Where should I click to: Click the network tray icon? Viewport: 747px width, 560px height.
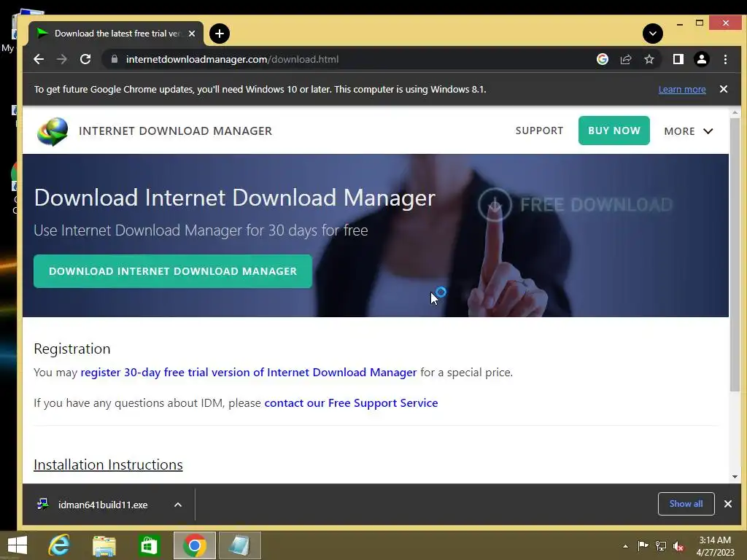(x=660, y=545)
